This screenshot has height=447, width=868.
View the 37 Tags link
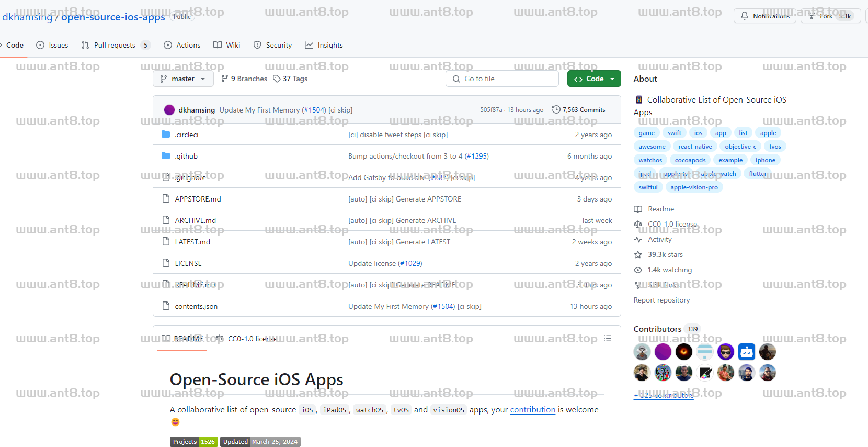tap(290, 79)
